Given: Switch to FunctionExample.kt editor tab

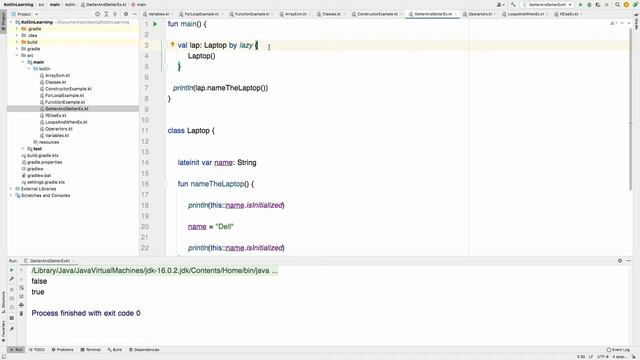Looking at the screenshot, I should (252, 14).
